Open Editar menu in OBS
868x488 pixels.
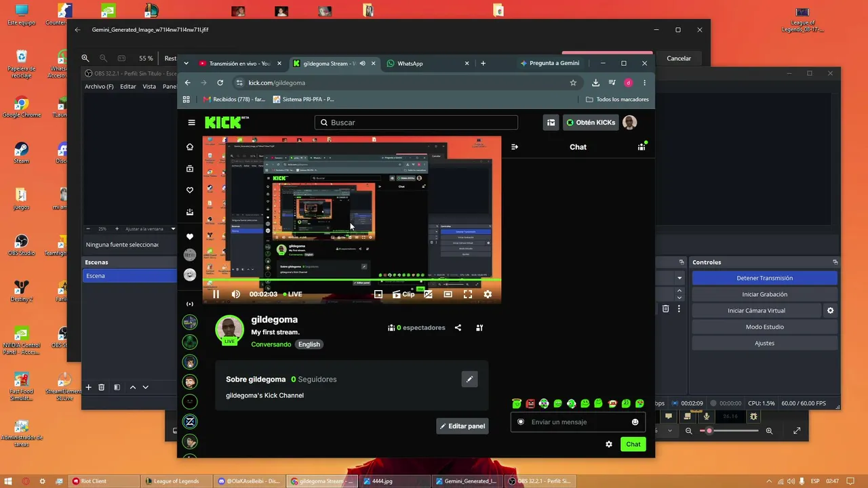[x=128, y=87]
